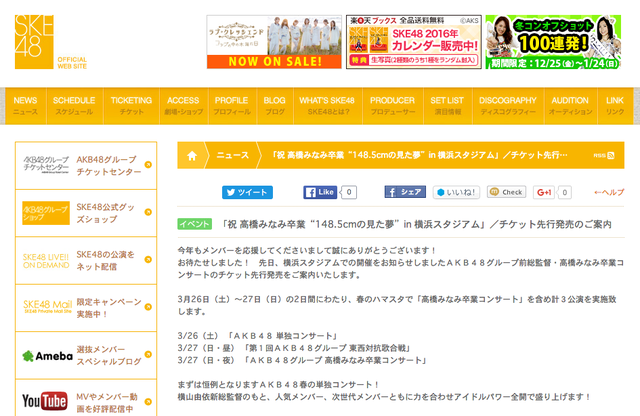Viewport: 640px width, 416px height.
Task: Click the Facebook Like button
Action: [x=320, y=192]
